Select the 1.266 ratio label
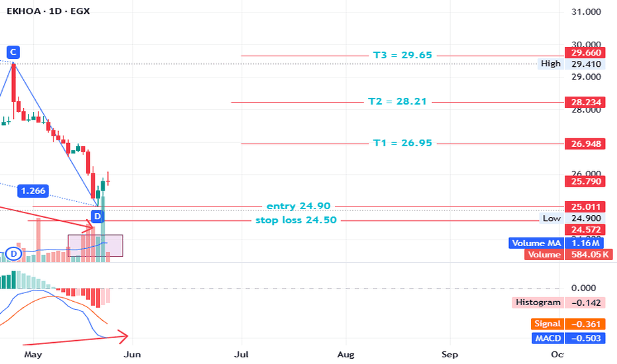The height and width of the screenshot is (364, 617). click(x=33, y=191)
